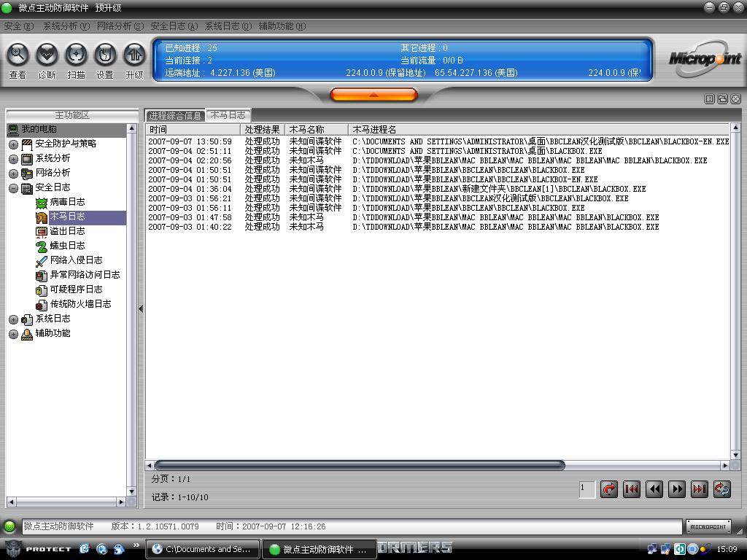747x560 pixels.
Task: Click the MICROPOINT status bar button
Action: (x=708, y=526)
